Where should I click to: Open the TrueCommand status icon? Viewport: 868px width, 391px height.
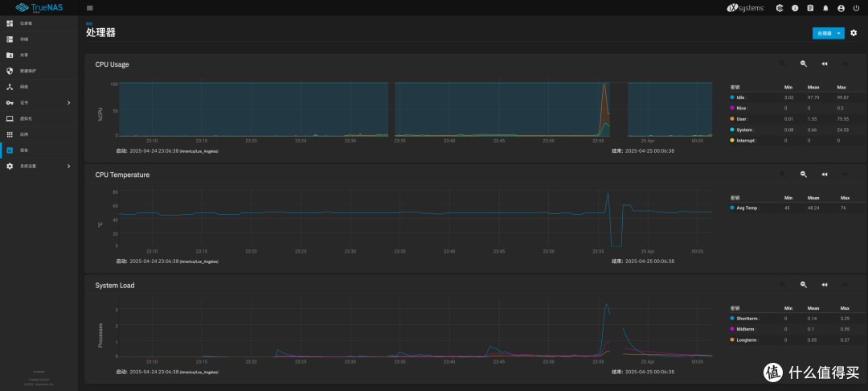pyautogui.click(x=780, y=8)
